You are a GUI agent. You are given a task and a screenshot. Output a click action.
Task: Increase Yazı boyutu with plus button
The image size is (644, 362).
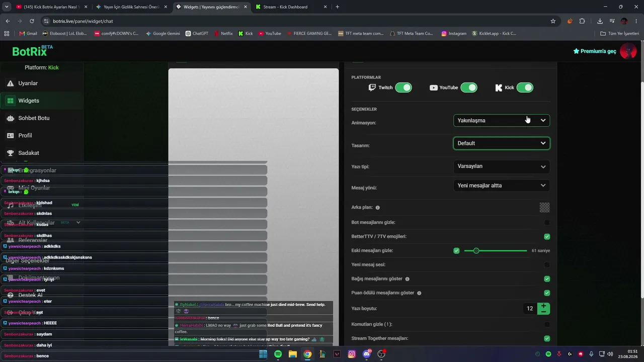(x=543, y=306)
